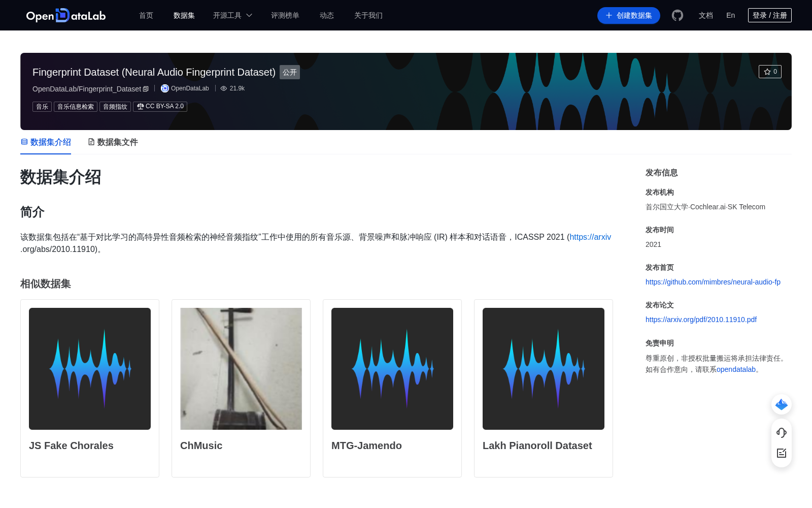Open the OpenDataLab logo homepage

click(66, 15)
